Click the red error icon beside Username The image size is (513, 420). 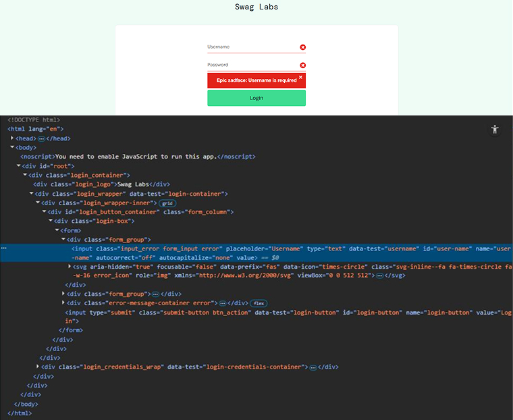point(303,47)
